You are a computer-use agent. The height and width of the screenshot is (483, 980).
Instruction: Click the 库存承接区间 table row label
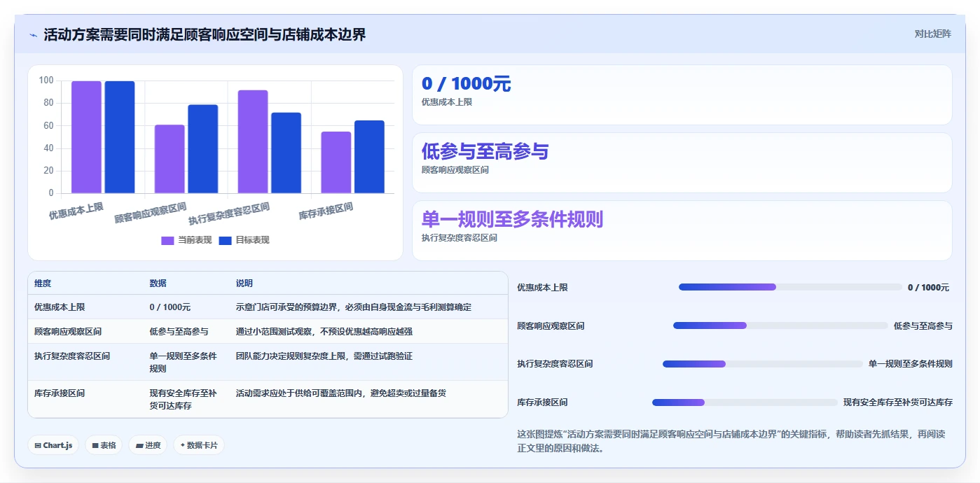click(x=60, y=393)
